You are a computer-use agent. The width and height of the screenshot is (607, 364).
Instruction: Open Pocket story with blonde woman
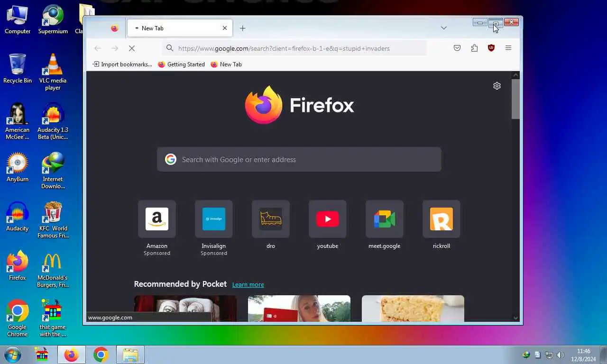[x=299, y=308]
